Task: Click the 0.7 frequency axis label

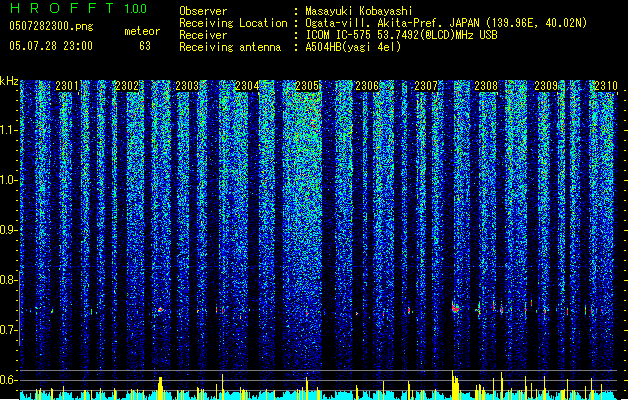Action: pos(8,330)
